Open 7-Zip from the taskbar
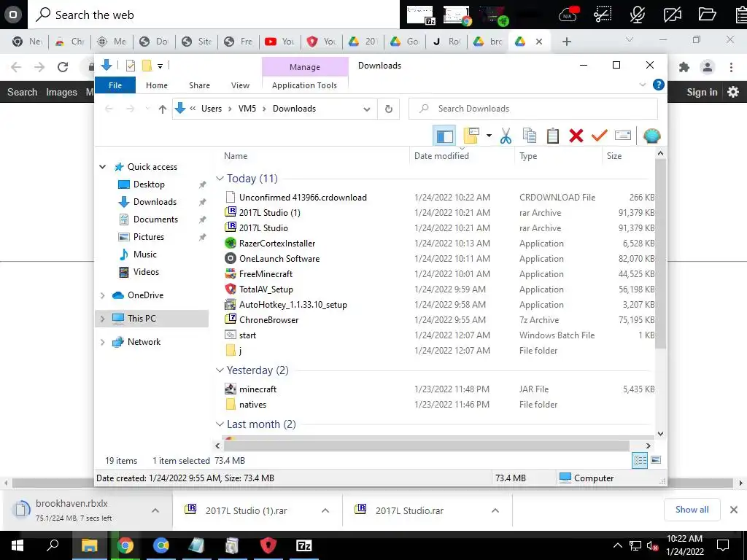Screen dimensions: 747x560 304,545
